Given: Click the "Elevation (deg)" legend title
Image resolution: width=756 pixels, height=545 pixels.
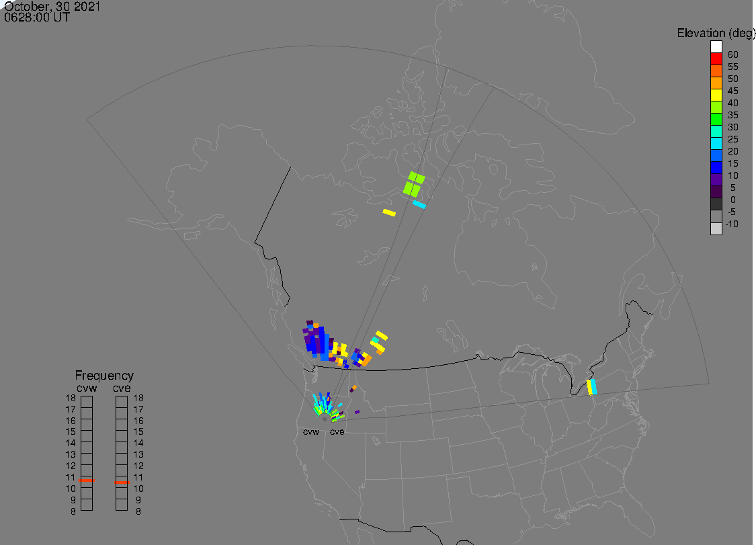Looking at the screenshot, I should (716, 33).
